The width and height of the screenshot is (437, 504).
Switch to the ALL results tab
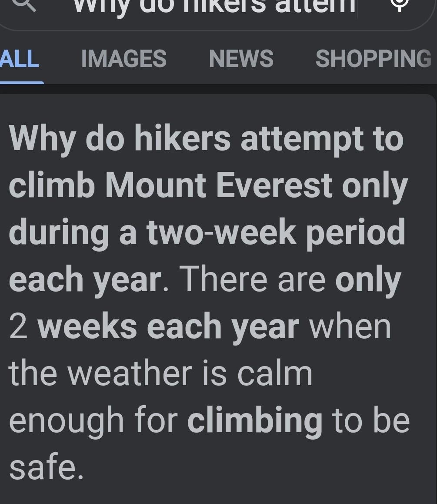point(20,59)
